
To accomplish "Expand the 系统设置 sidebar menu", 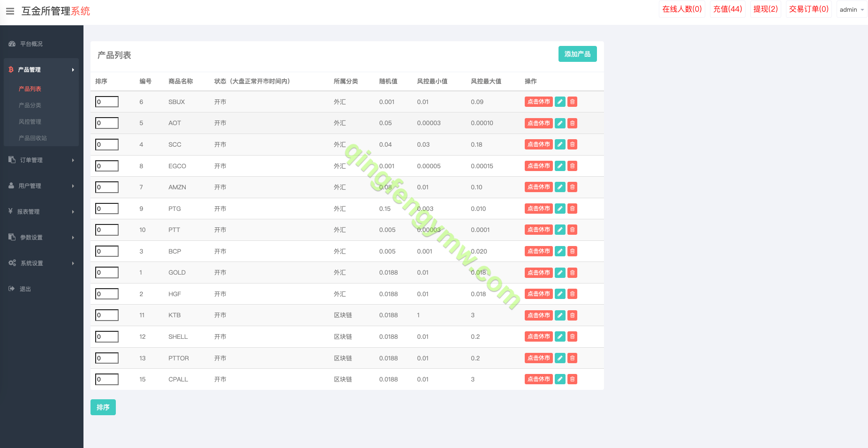I will (x=41, y=263).
